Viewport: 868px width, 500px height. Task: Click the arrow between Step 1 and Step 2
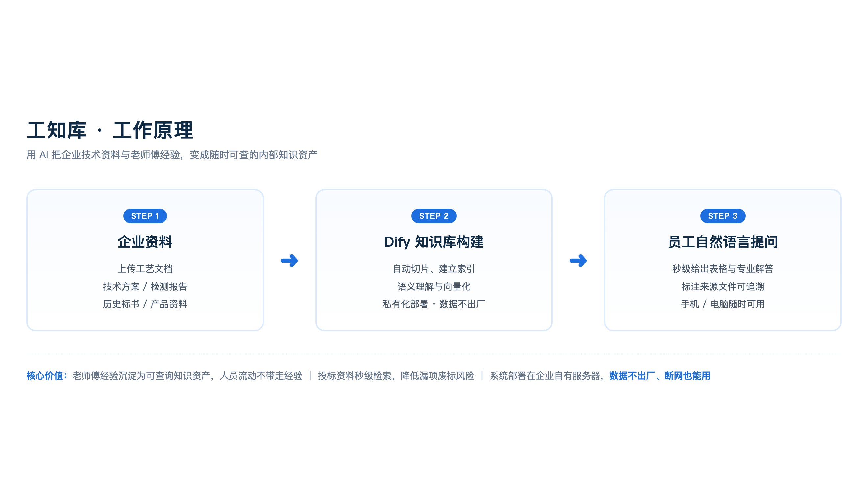(289, 260)
